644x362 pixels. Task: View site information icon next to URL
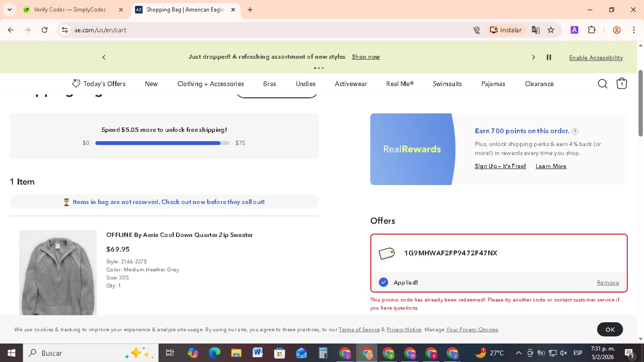(x=65, y=30)
